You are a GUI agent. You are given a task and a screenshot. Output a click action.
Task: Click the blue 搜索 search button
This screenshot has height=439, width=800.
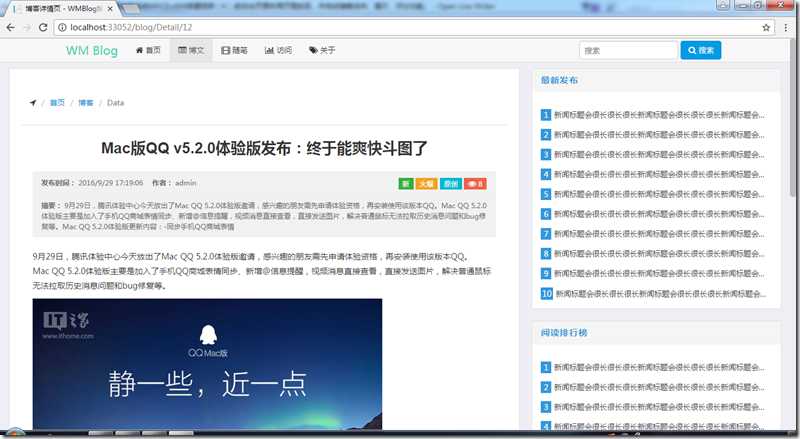pyautogui.click(x=701, y=51)
